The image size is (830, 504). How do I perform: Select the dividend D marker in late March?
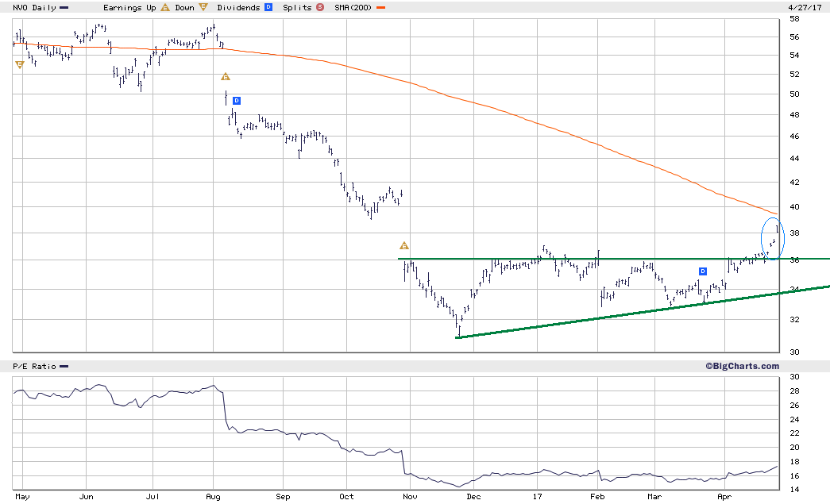click(703, 271)
